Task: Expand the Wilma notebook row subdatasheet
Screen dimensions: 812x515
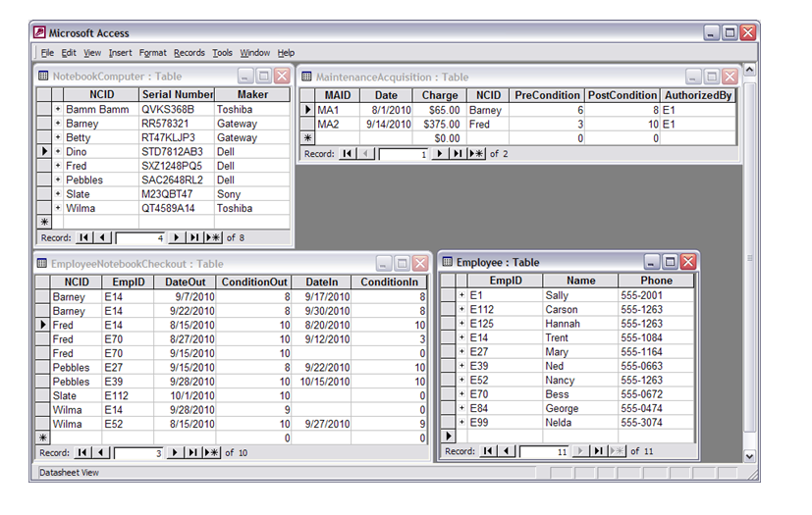Action: 58,208
